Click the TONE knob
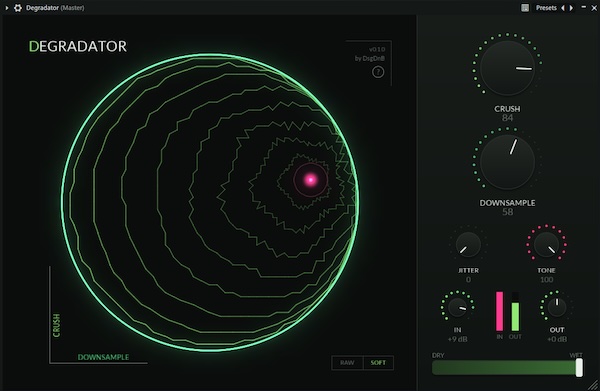This screenshot has height=391, width=600. [x=546, y=244]
